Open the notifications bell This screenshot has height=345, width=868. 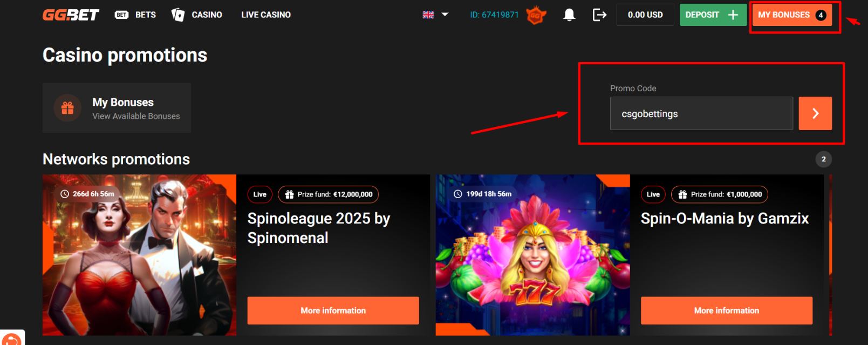569,15
